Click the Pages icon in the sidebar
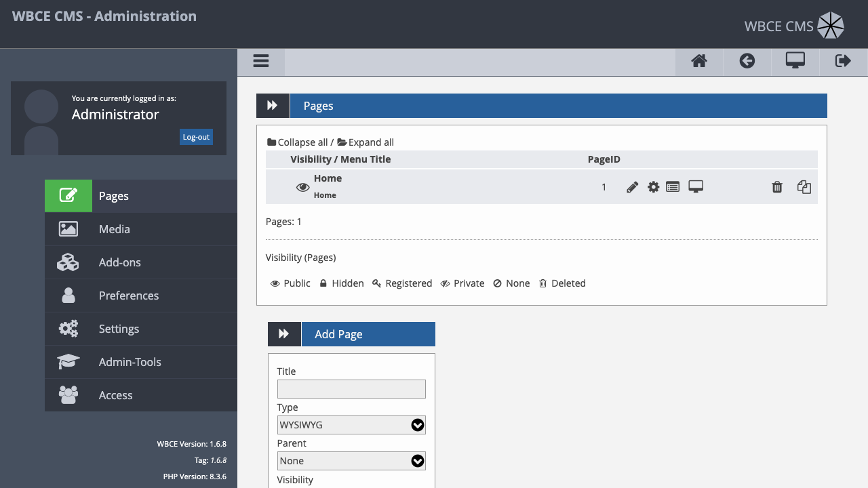The image size is (868, 488). pyautogui.click(x=68, y=196)
